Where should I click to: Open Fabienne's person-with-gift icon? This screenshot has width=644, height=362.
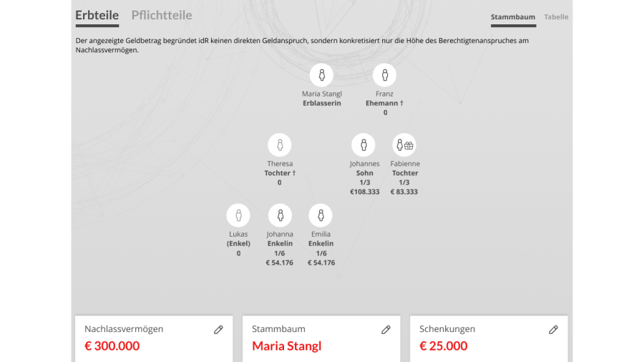tap(404, 145)
